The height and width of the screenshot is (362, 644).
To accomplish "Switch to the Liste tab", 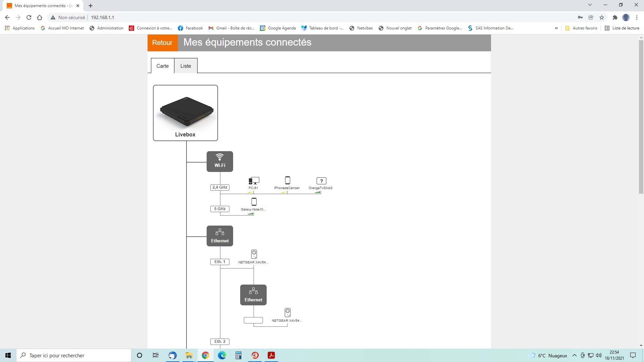I will tap(185, 66).
